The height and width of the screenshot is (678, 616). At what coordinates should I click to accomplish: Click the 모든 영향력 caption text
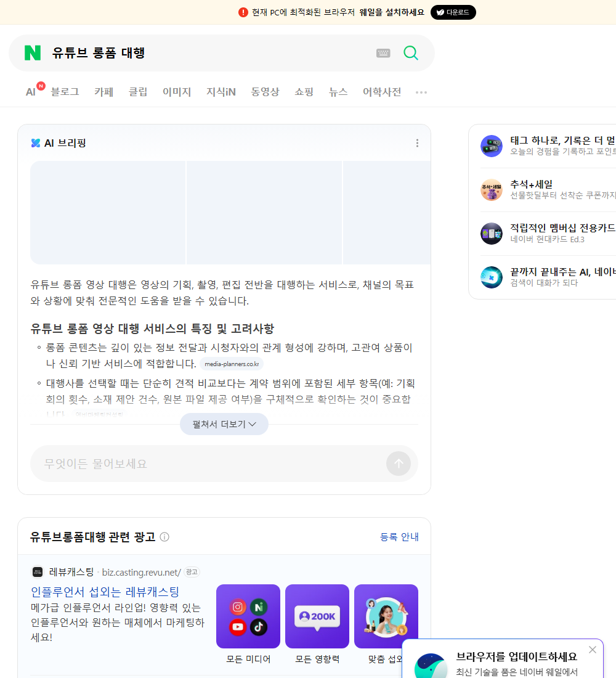[x=317, y=659]
